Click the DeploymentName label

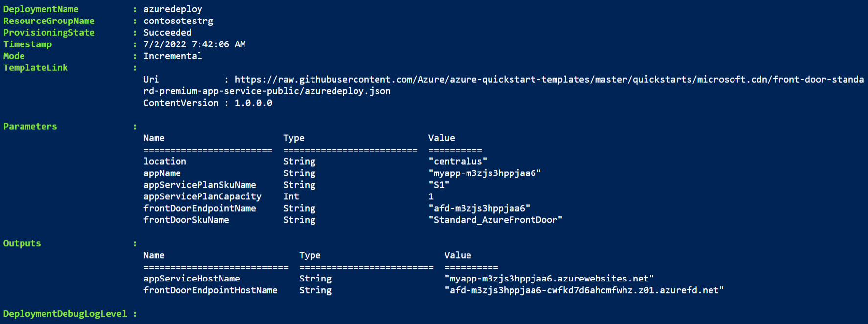[41, 9]
